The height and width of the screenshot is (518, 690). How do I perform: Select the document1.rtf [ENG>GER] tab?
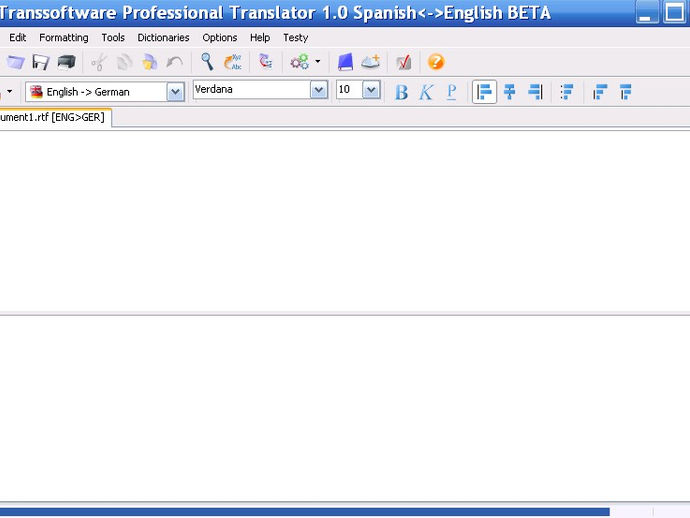pos(55,118)
